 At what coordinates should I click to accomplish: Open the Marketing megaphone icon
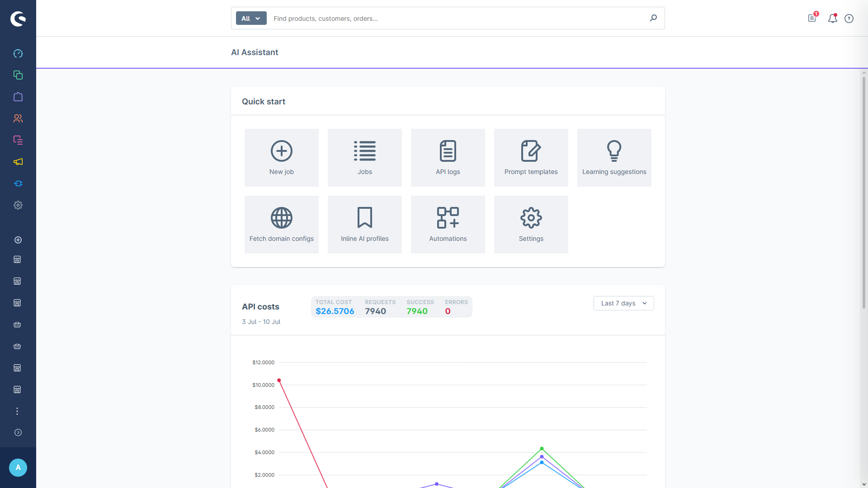pos(18,162)
